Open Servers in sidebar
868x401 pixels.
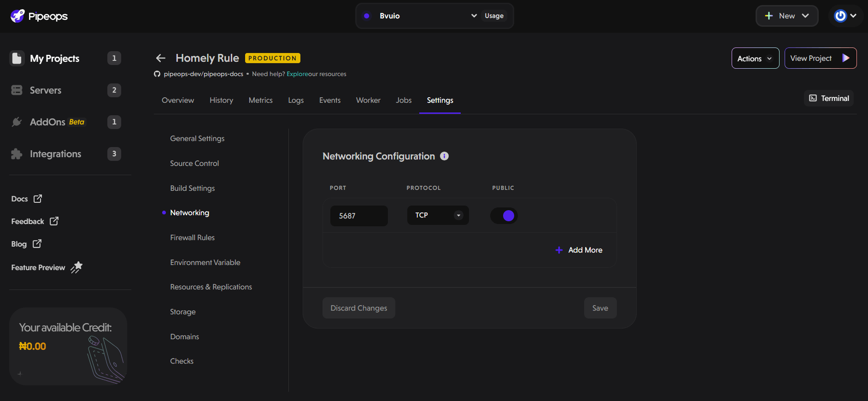pos(46,90)
